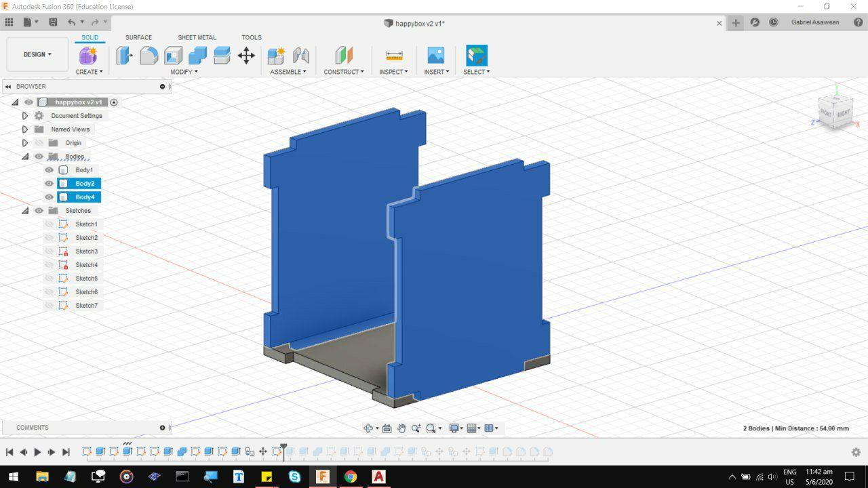Select the New Component tool
The height and width of the screenshot is (488, 868).
click(276, 56)
